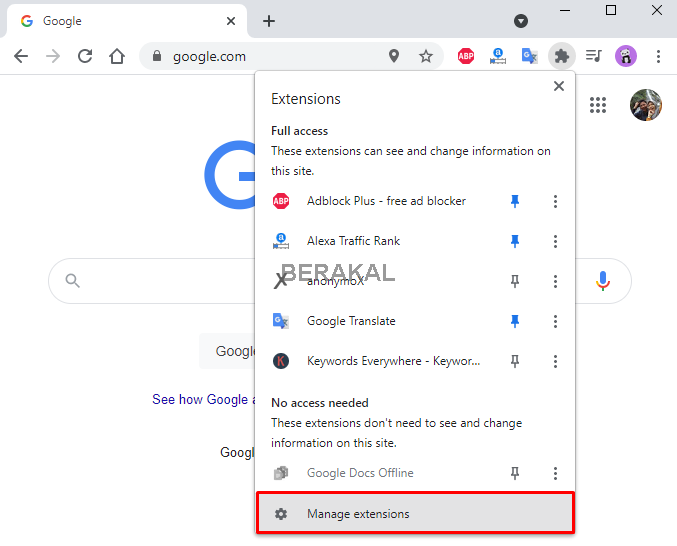
Task: Reload the current page
Action: click(x=85, y=56)
